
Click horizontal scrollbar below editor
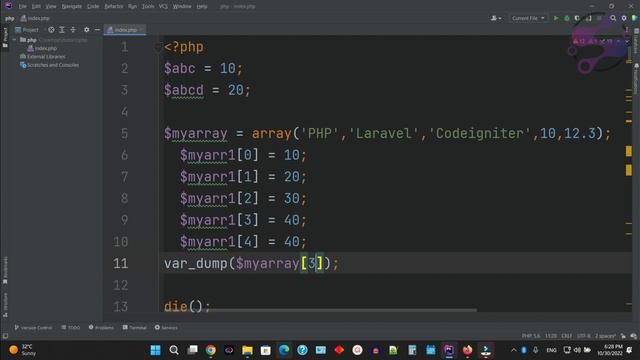(343, 310)
